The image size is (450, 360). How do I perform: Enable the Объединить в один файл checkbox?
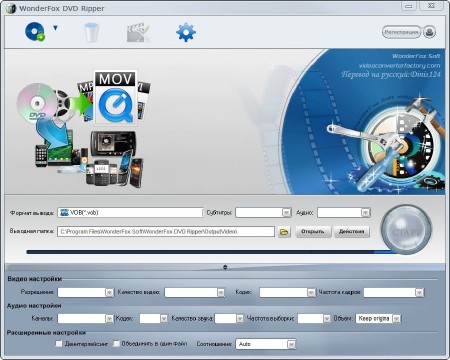click(116, 343)
